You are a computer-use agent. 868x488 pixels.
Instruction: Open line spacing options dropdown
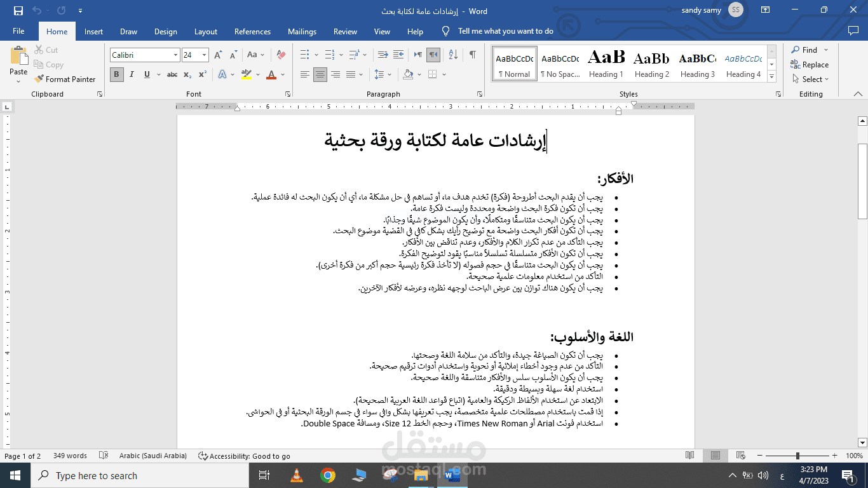(x=383, y=74)
